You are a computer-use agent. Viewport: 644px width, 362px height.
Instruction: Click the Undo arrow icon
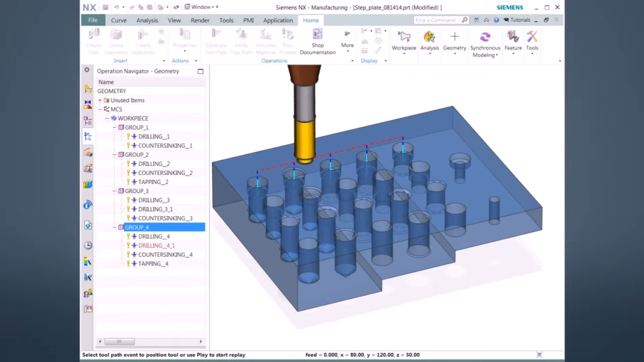116,7
